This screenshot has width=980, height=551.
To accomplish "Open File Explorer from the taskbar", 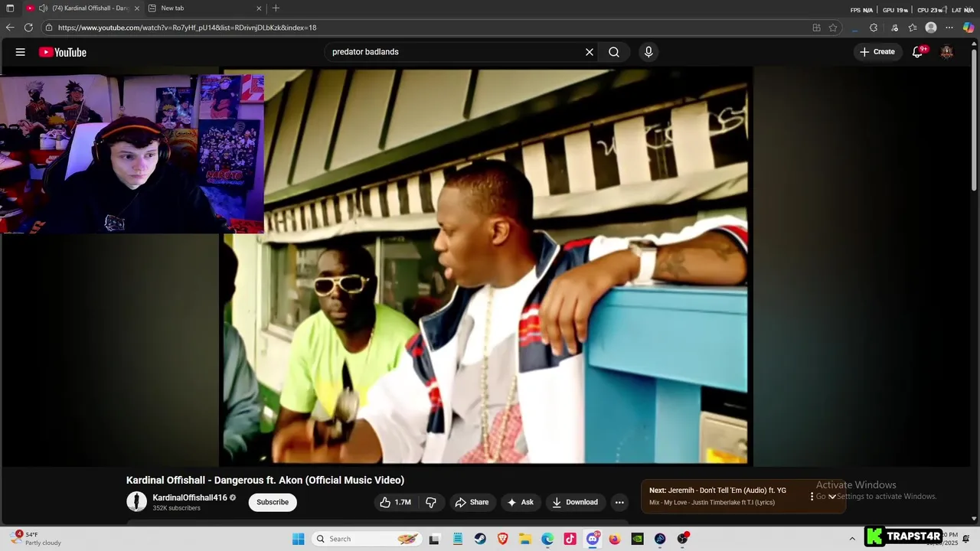I will pos(525,539).
